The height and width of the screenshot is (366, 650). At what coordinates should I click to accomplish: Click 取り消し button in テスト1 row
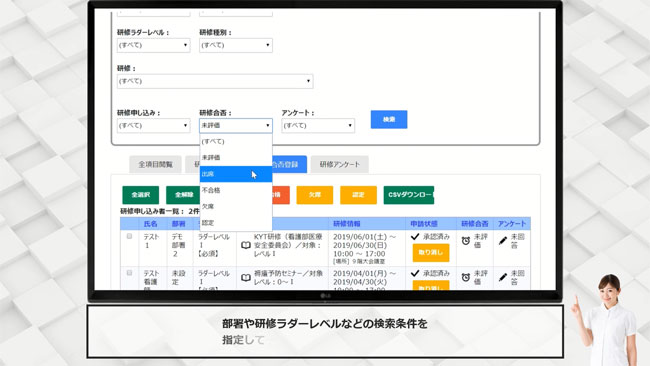[431, 252]
